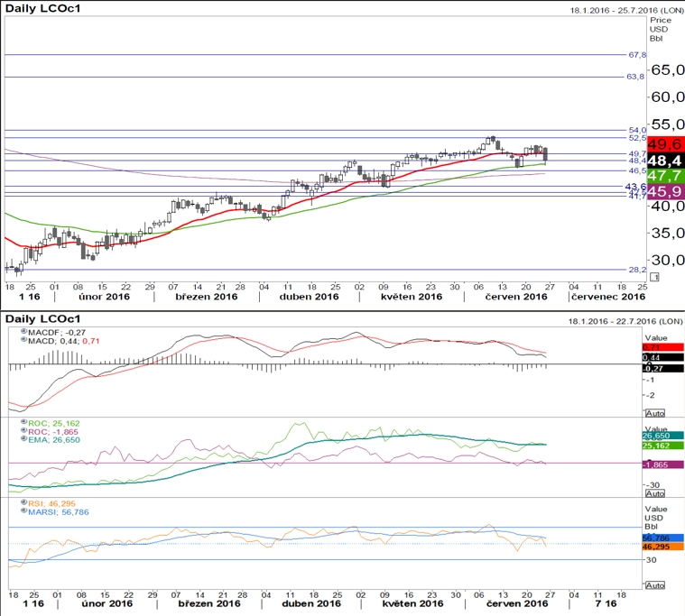Image resolution: width=685 pixels, height=616 pixels.
Task: Click the black -0,27 value tag
Action: [662, 369]
